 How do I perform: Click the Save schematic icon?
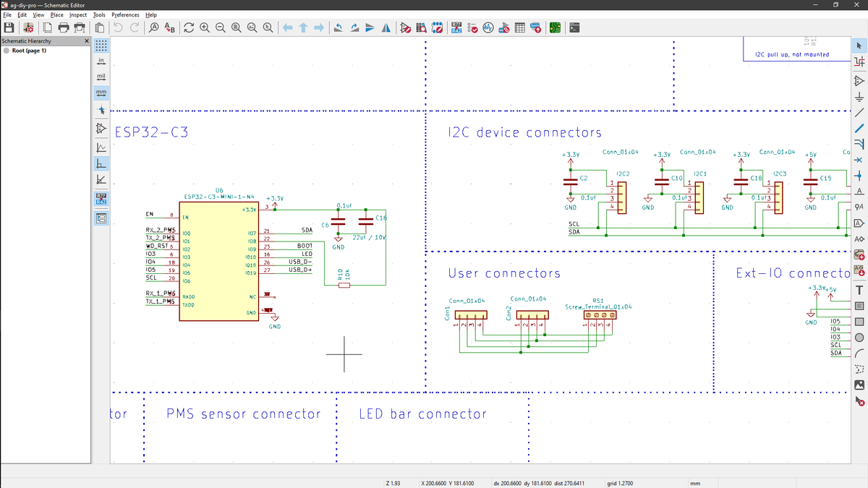coord(9,27)
